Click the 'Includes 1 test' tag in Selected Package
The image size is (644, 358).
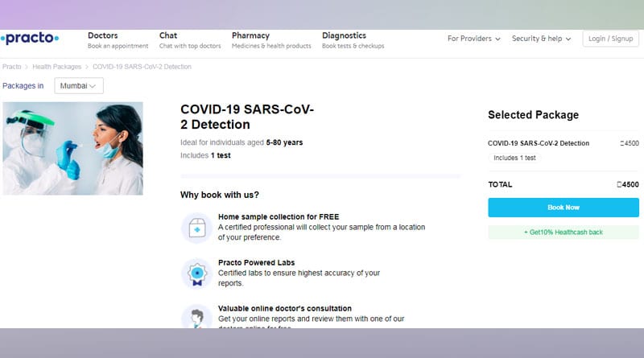pyautogui.click(x=514, y=158)
